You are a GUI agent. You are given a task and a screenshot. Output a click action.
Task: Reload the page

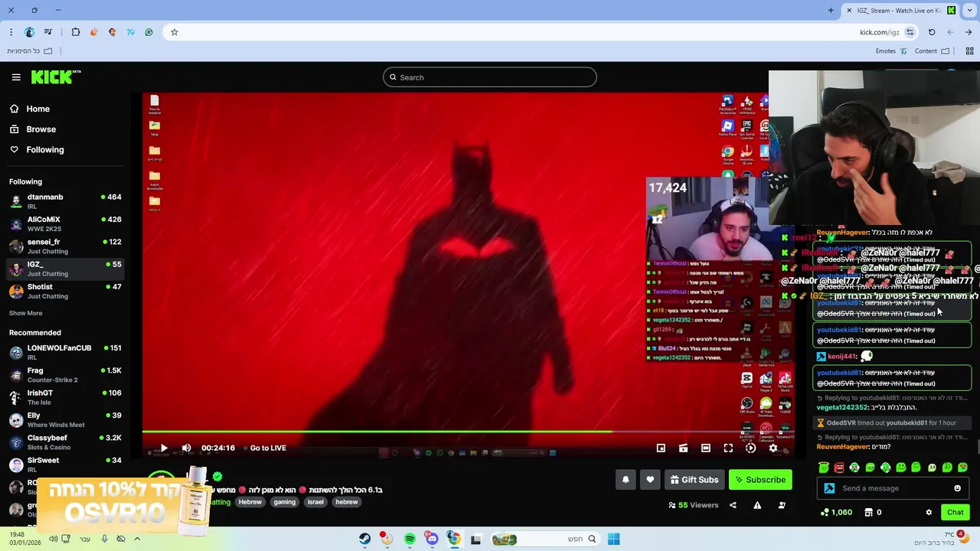[932, 32]
